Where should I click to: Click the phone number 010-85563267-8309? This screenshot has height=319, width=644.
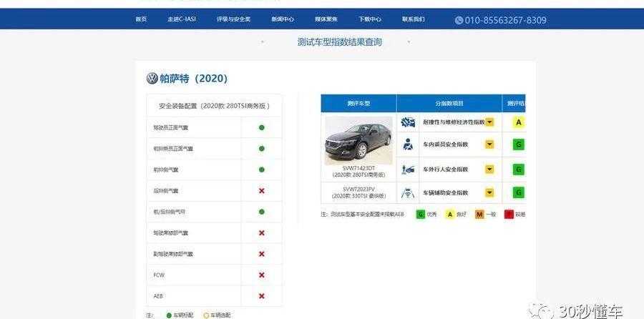pyautogui.click(x=506, y=20)
